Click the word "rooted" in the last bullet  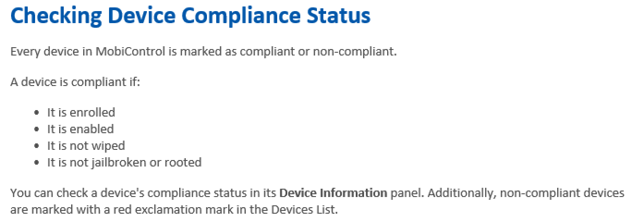pyautogui.click(x=185, y=162)
